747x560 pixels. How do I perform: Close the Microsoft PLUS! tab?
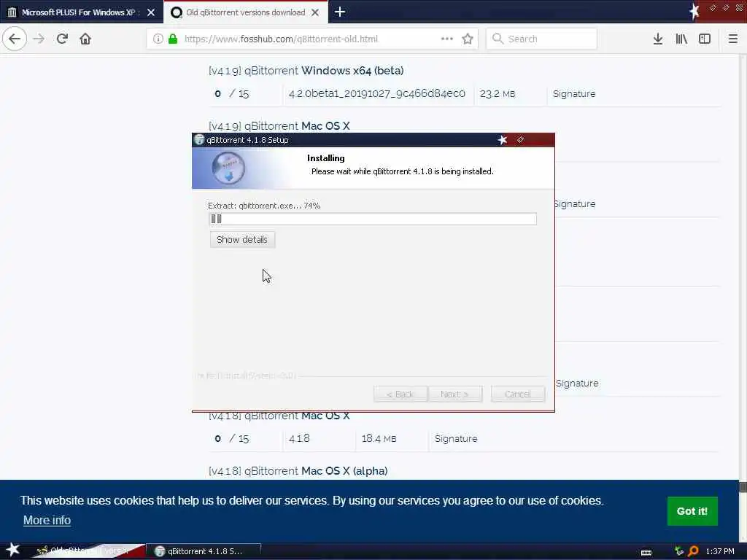coord(151,12)
